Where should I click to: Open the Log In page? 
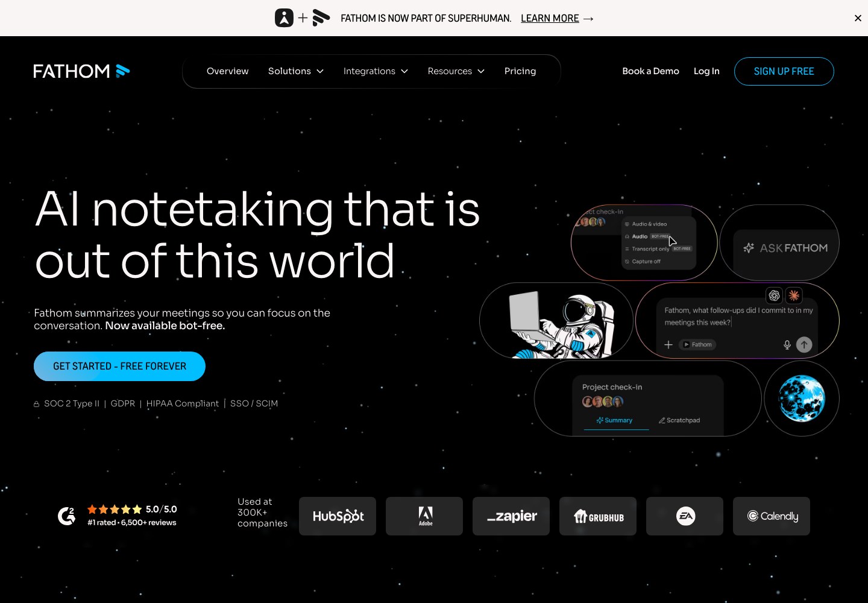(x=706, y=71)
